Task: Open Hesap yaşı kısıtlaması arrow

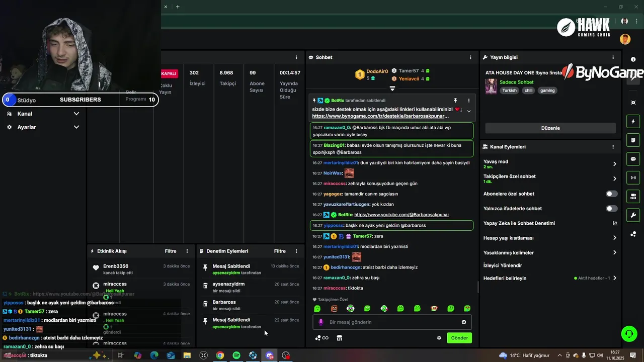Action: (x=615, y=238)
